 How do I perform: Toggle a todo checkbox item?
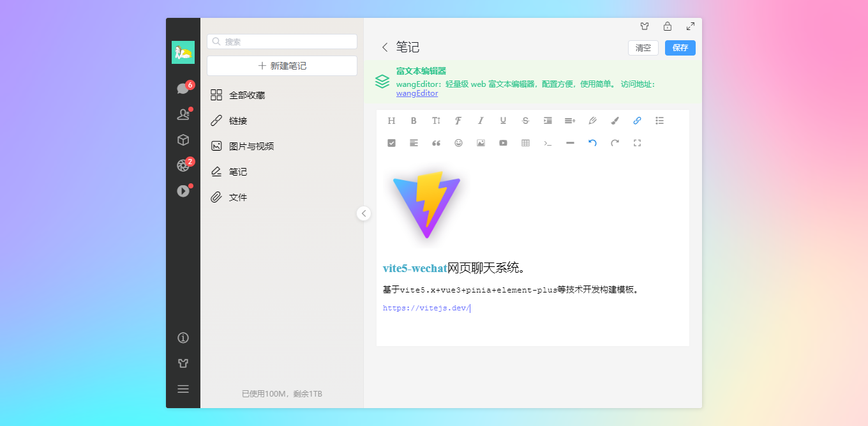tap(391, 142)
